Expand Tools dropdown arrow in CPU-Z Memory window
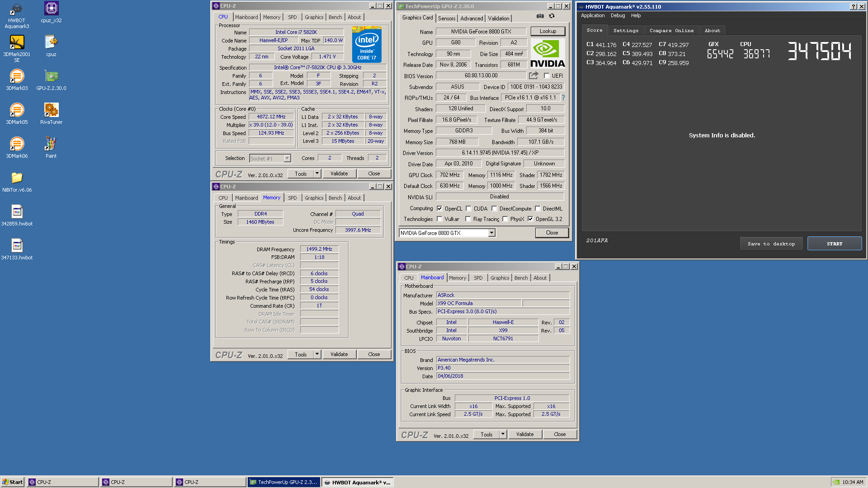Viewport: 868px width, 488px height. tap(317, 354)
